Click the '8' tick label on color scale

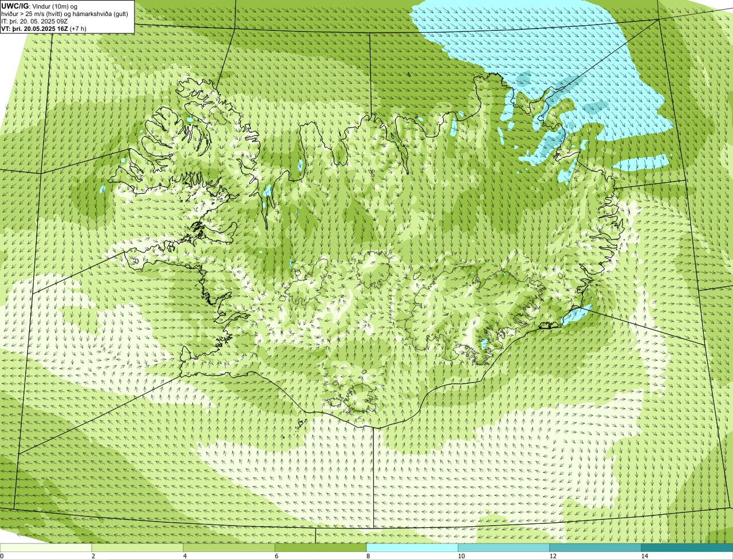[x=368, y=556]
